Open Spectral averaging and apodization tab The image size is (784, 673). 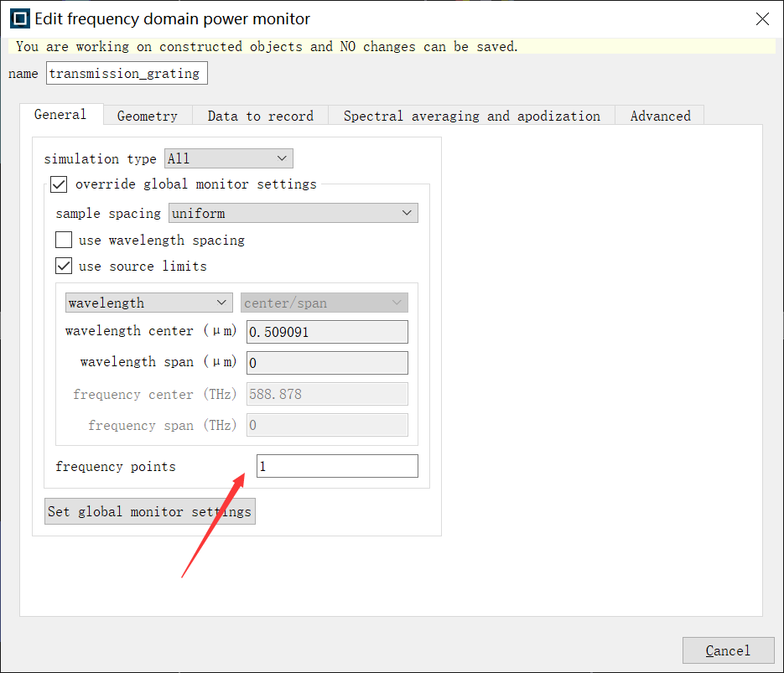pos(471,116)
